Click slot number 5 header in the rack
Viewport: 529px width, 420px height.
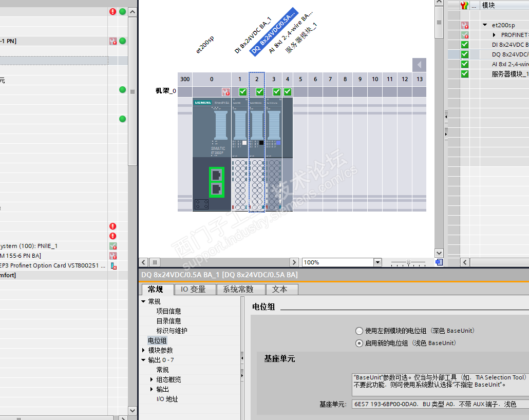click(x=300, y=79)
